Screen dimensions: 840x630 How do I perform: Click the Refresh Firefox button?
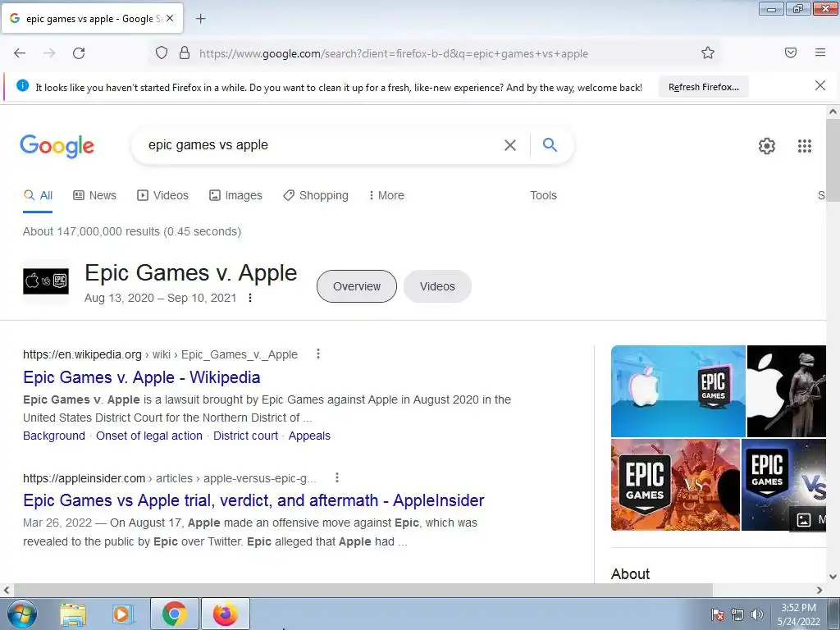[x=703, y=87]
